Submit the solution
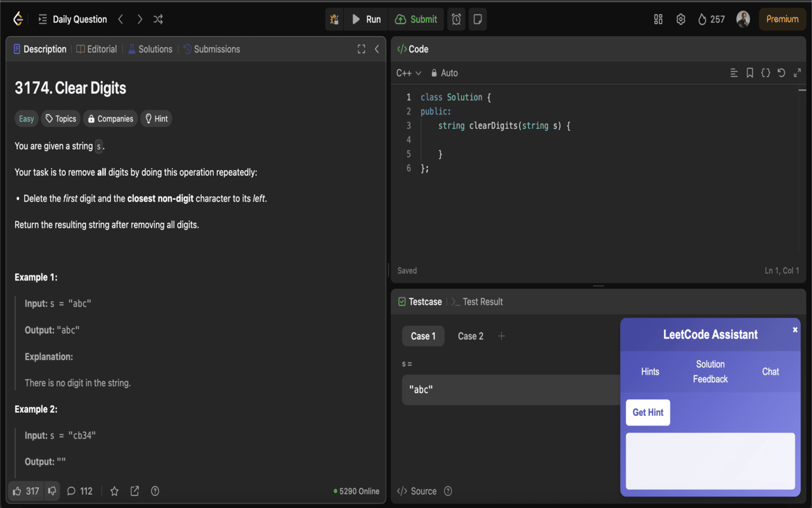Screen dimensions: 812x508 pos(416,19)
